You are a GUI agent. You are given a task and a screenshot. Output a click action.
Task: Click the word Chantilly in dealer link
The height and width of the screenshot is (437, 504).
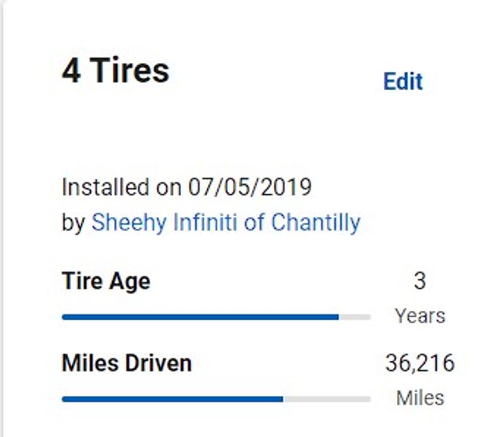coord(316,223)
